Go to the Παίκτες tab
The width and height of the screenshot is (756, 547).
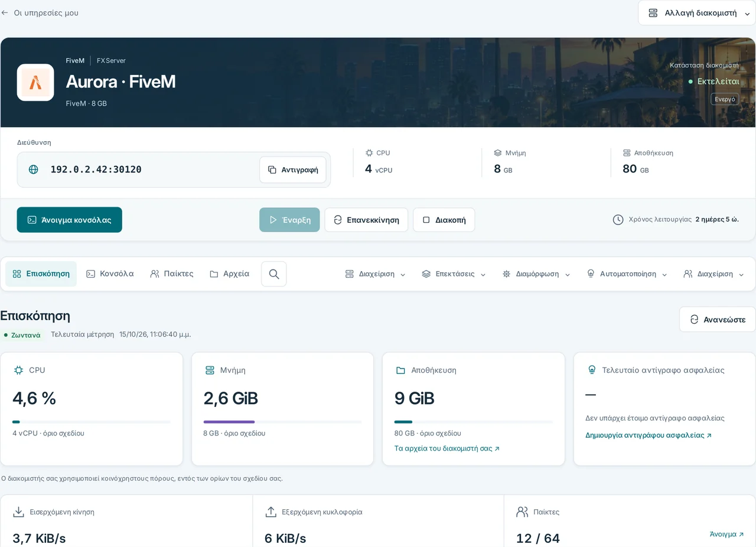tap(172, 274)
